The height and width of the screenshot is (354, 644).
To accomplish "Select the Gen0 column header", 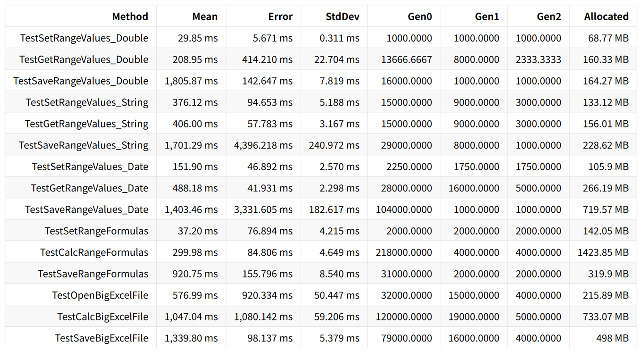I will (420, 17).
